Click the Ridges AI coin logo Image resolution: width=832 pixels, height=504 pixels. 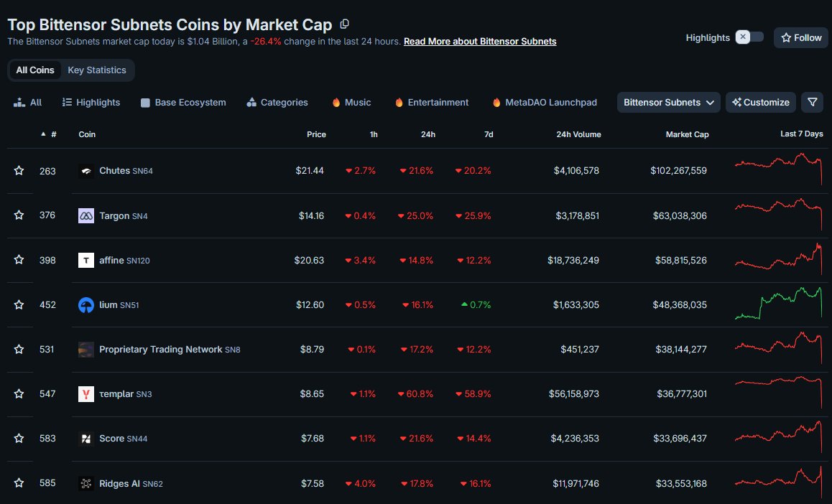point(86,483)
